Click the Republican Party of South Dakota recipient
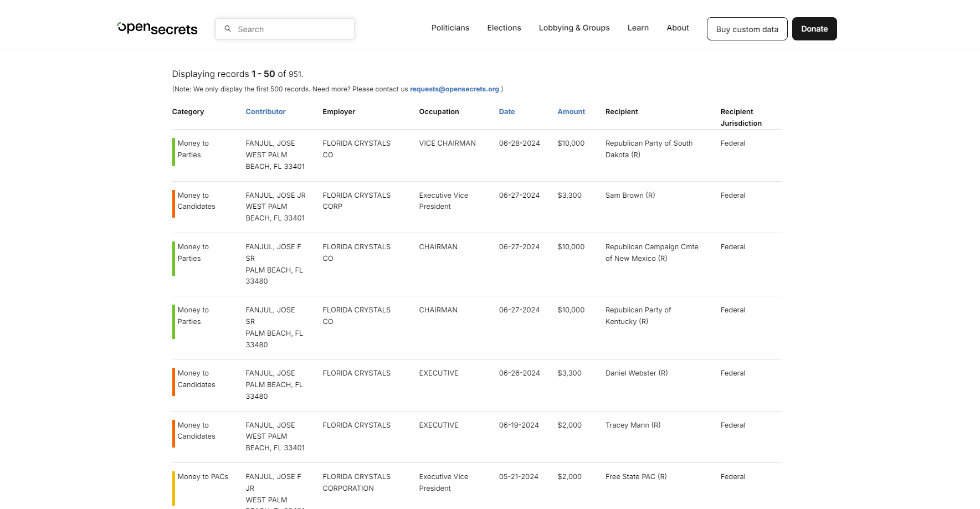The width and height of the screenshot is (980, 509). pyautogui.click(x=649, y=149)
